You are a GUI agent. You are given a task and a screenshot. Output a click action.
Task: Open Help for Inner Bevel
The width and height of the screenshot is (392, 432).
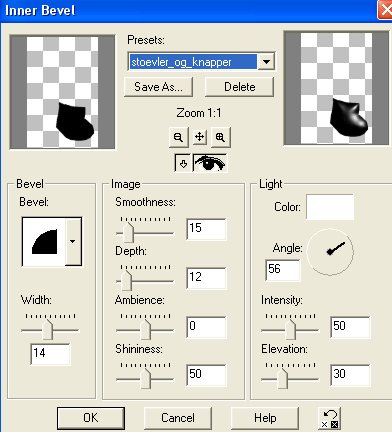pyautogui.click(x=265, y=418)
